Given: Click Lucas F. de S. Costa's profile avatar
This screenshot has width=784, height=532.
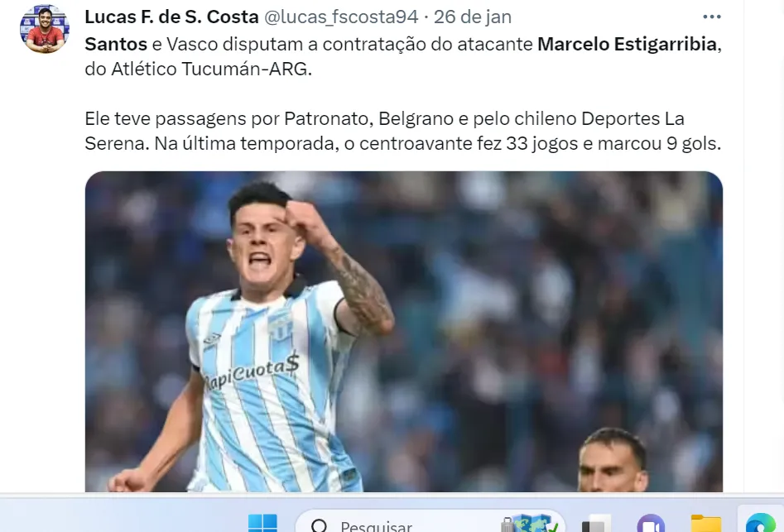Looking at the screenshot, I should point(45,30).
